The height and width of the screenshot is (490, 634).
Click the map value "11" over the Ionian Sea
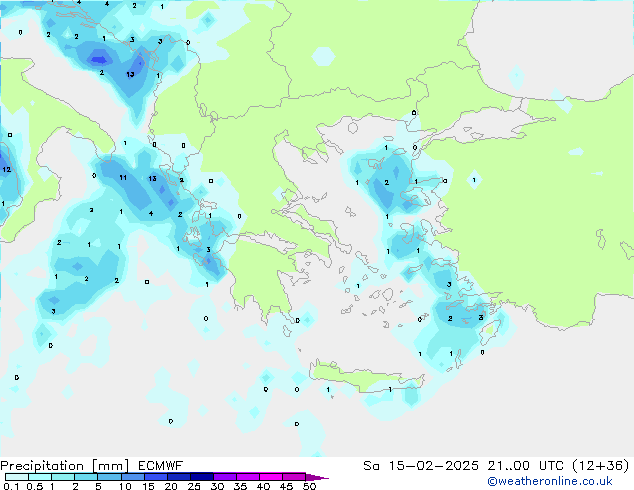point(123,177)
